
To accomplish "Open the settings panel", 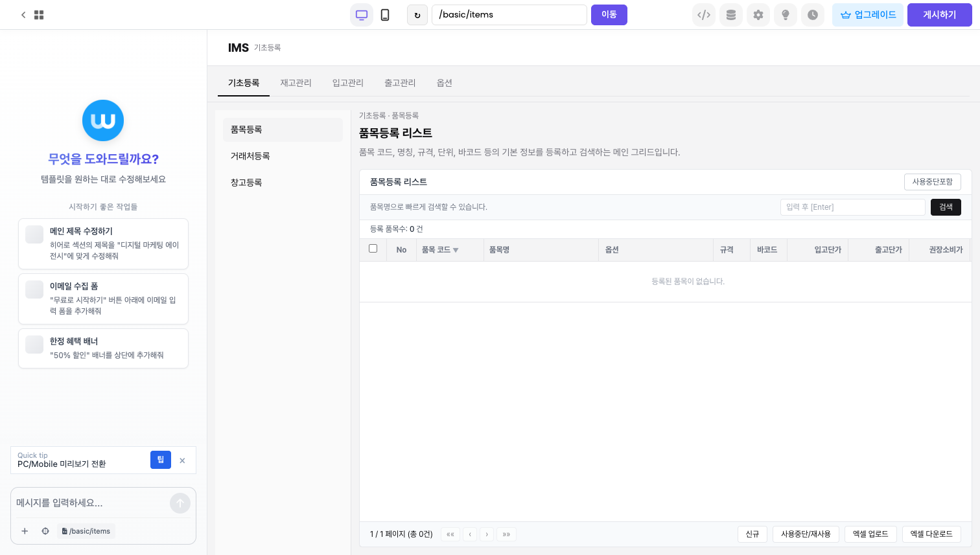I will pos(758,14).
